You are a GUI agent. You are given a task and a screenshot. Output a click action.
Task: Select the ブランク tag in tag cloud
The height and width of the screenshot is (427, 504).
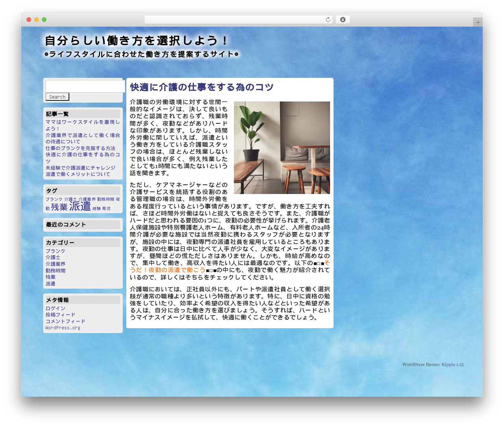pyautogui.click(x=54, y=199)
